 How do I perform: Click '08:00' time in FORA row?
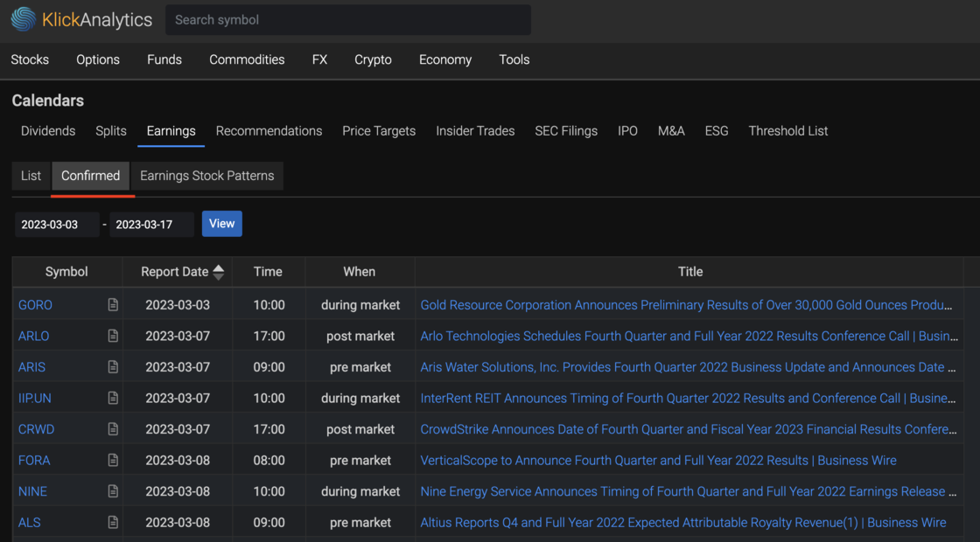point(269,460)
